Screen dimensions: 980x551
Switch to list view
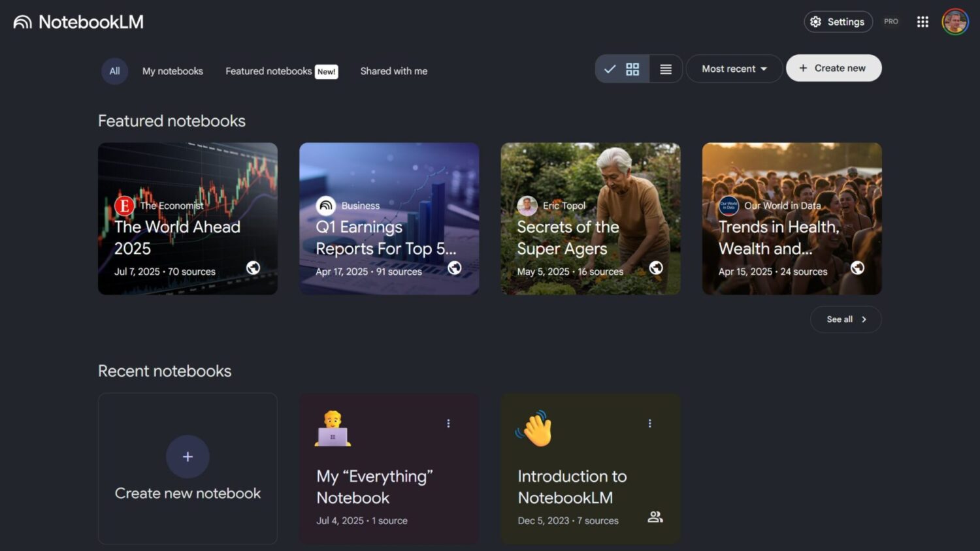coord(666,69)
